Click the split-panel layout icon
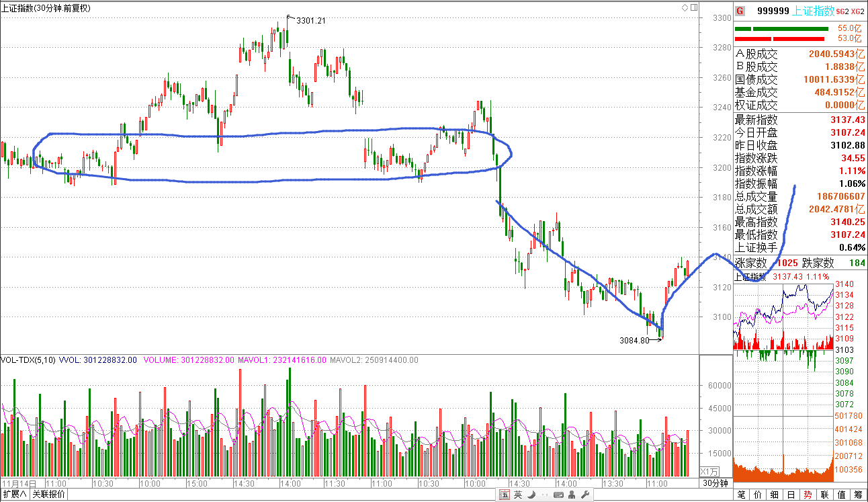Image resolution: width=868 pixels, height=502 pixels. pyautogui.click(x=694, y=8)
